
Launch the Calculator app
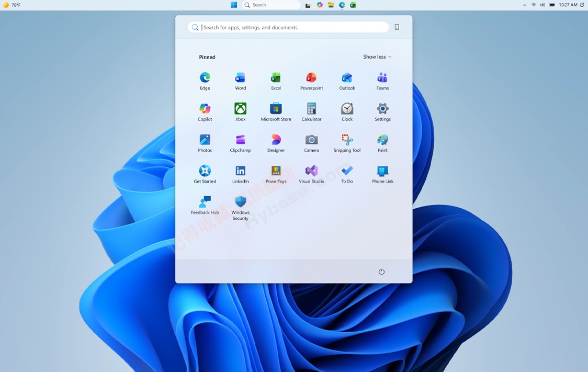[x=312, y=112]
